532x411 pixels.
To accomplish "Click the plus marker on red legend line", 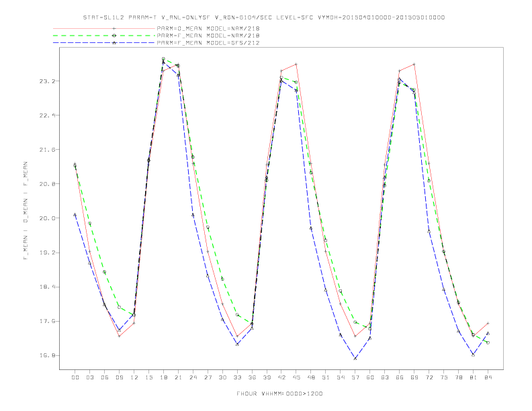I will (114, 28).
